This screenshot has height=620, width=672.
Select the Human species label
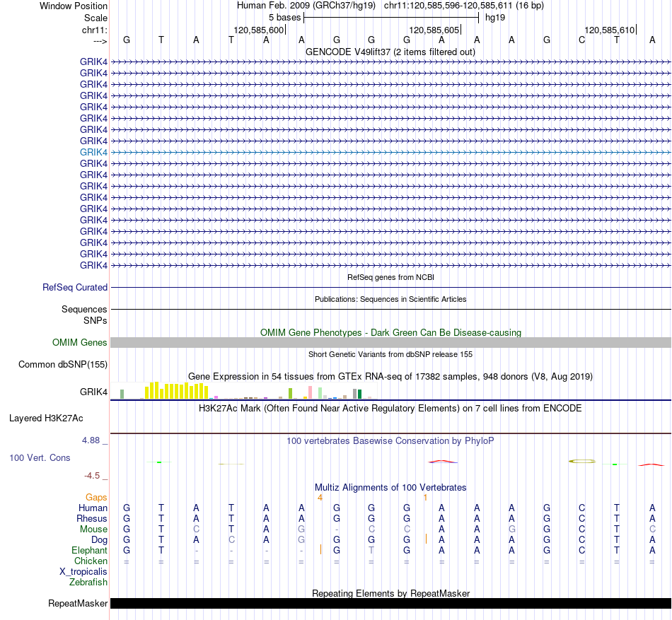tap(93, 508)
